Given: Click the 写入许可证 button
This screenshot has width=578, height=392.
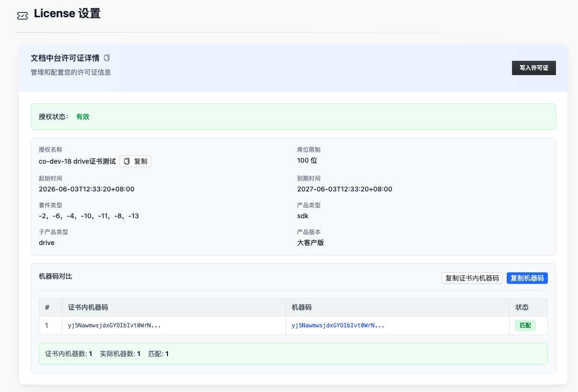Looking at the screenshot, I should click(534, 68).
